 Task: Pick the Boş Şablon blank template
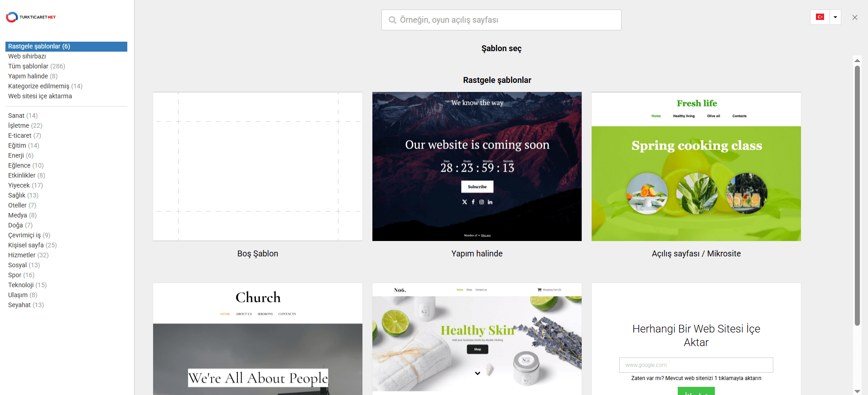pos(258,167)
